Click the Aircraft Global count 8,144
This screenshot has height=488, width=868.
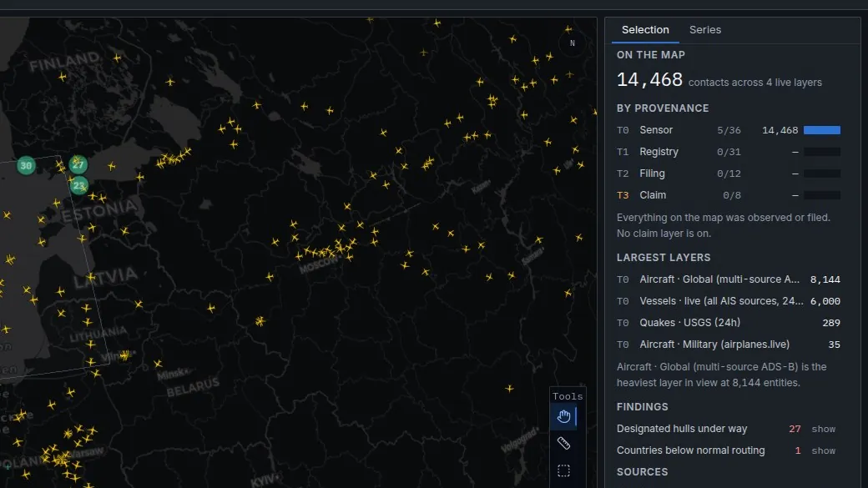[825, 279]
